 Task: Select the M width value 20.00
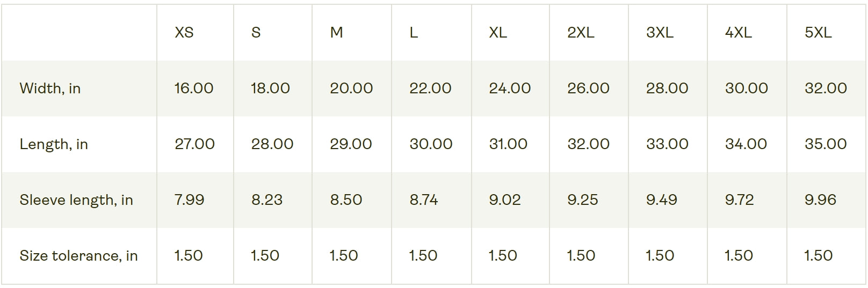351,88
